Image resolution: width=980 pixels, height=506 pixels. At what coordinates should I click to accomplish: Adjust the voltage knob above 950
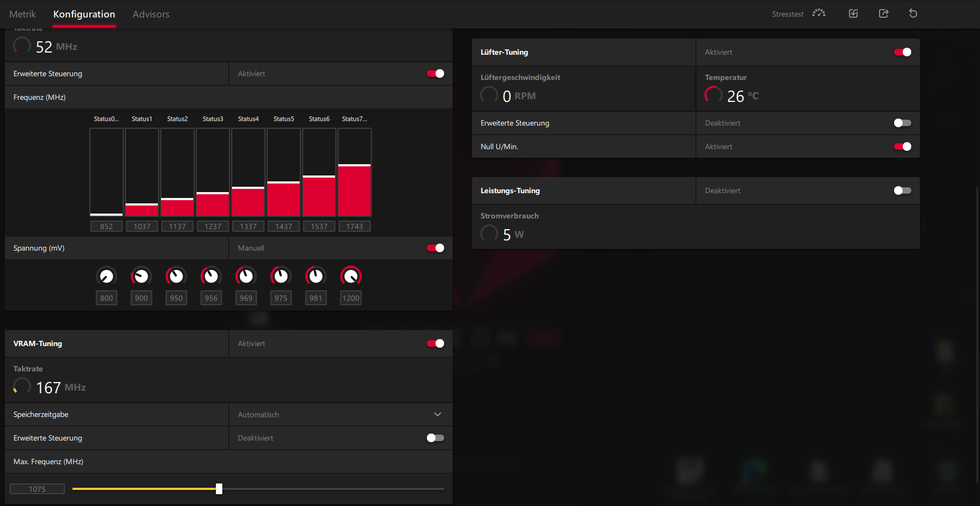click(176, 276)
